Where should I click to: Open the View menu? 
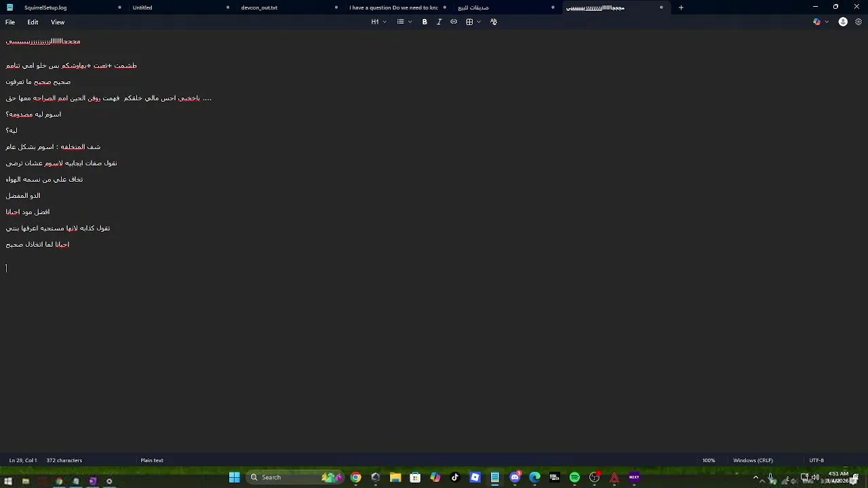(58, 22)
